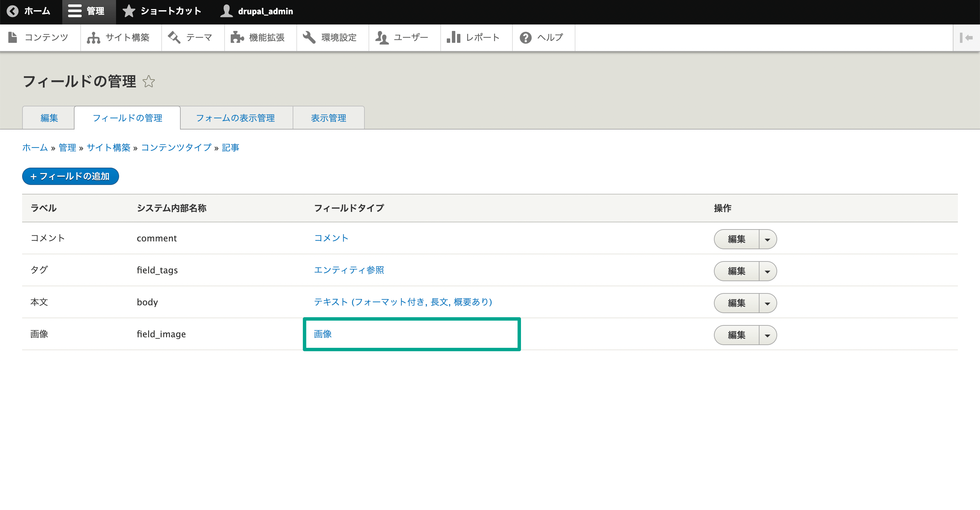Expand operations dropdown for field_tags row
The image size is (980, 510).
click(768, 271)
